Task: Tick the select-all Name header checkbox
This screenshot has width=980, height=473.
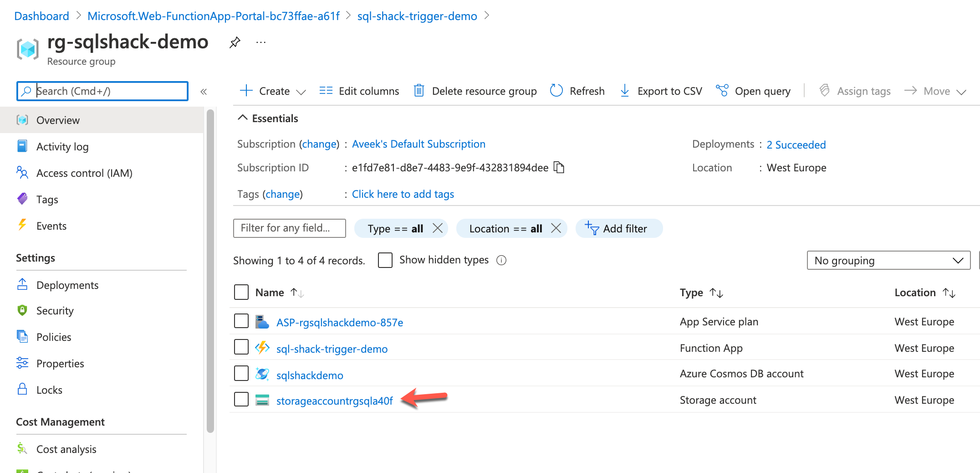Action: point(241,292)
